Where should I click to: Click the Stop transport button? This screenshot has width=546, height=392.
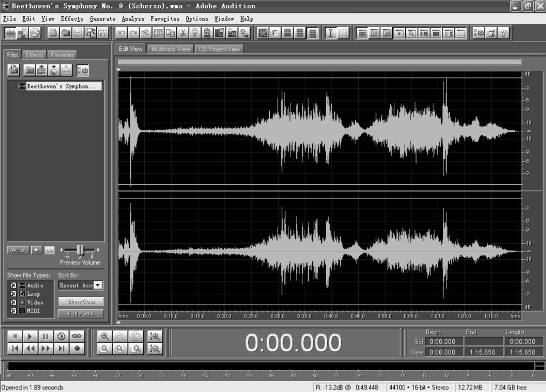[x=15, y=336]
